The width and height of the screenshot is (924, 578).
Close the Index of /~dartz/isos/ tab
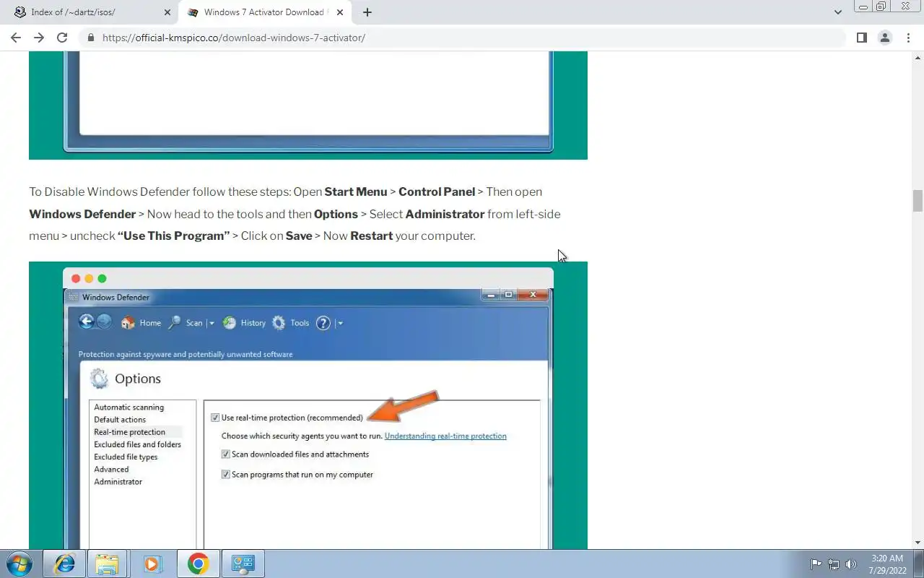[x=167, y=12]
